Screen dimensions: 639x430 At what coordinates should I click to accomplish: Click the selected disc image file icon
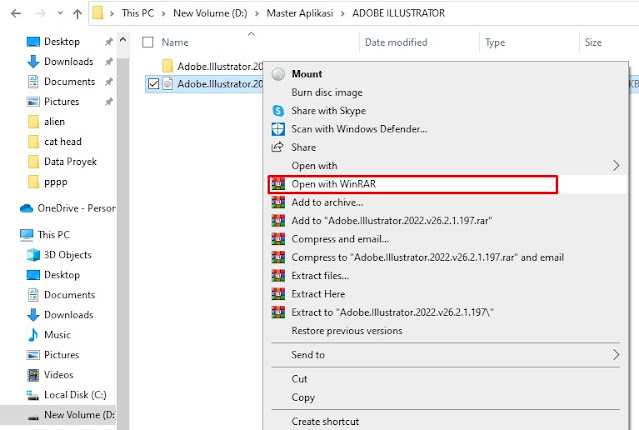[167, 84]
